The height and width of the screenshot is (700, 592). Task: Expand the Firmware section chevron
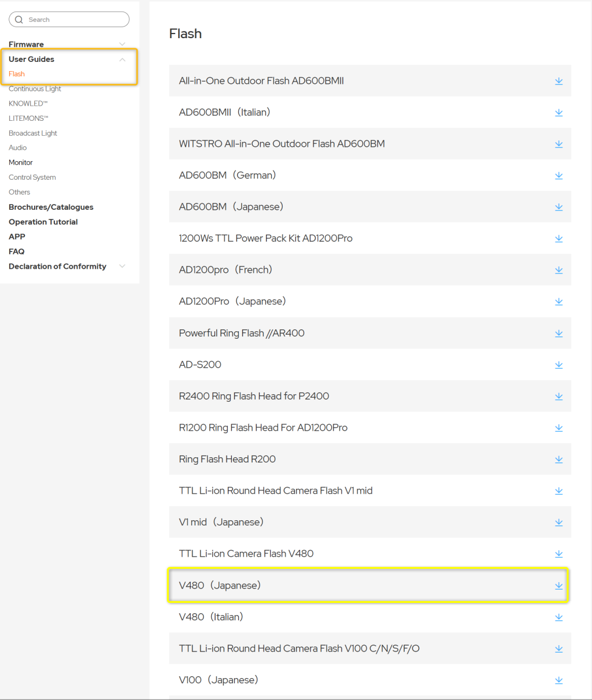click(x=122, y=45)
